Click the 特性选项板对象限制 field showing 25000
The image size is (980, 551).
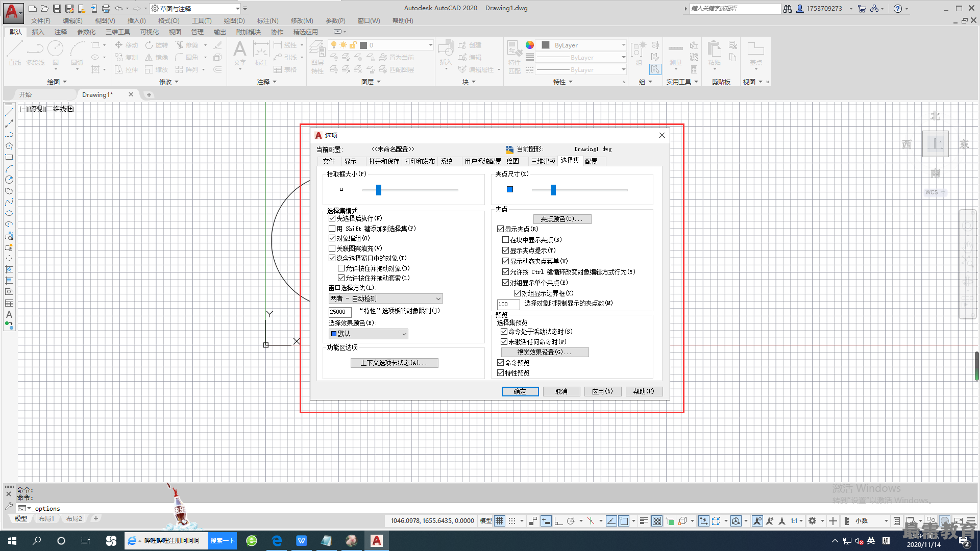pyautogui.click(x=340, y=312)
